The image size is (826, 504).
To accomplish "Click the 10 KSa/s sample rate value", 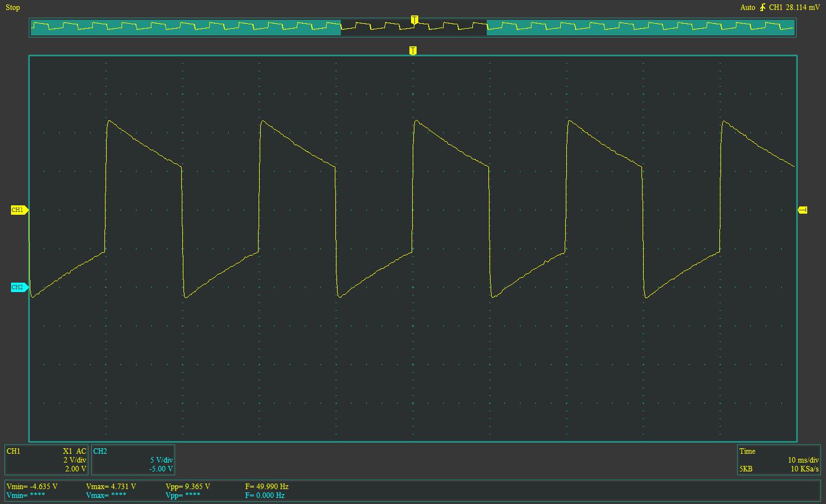I will [805, 469].
